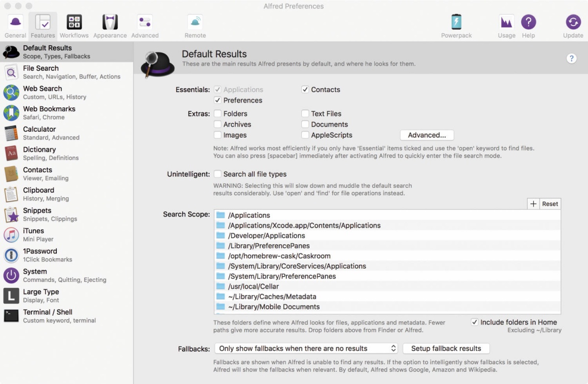
Task: Select ~/Library/Mobile Documents row
Action: 387,307
